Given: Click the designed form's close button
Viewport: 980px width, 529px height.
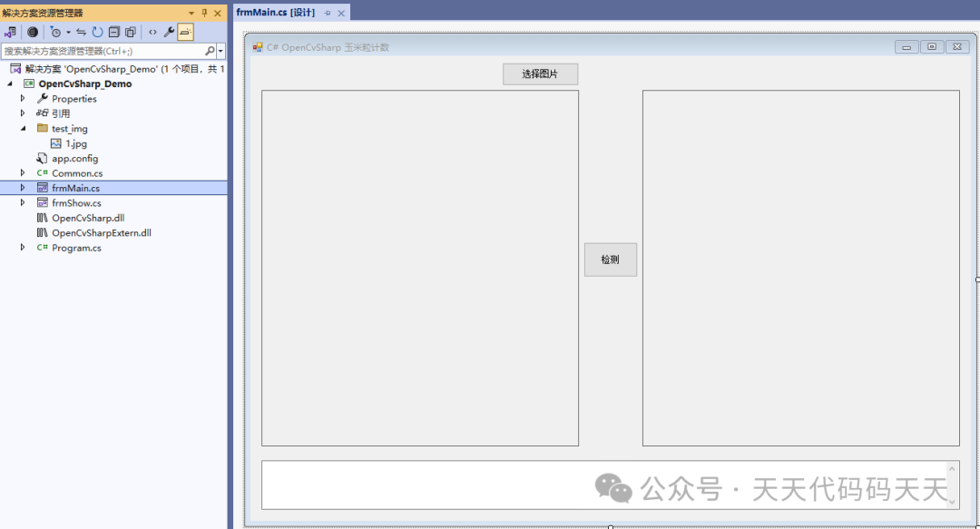Looking at the screenshot, I should click(957, 47).
